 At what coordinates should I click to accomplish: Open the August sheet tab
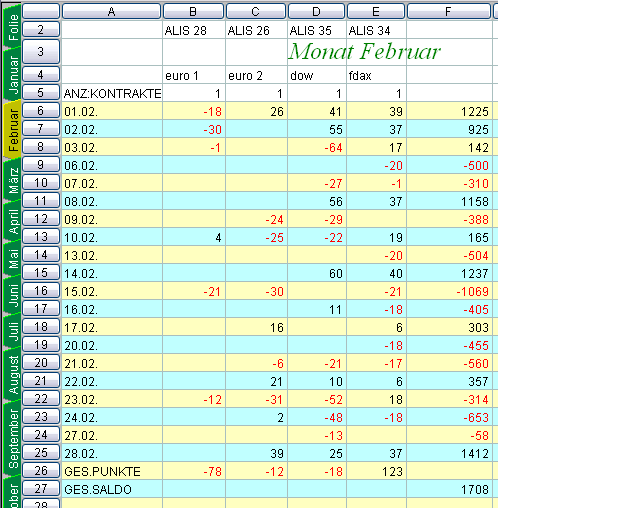coord(11,372)
